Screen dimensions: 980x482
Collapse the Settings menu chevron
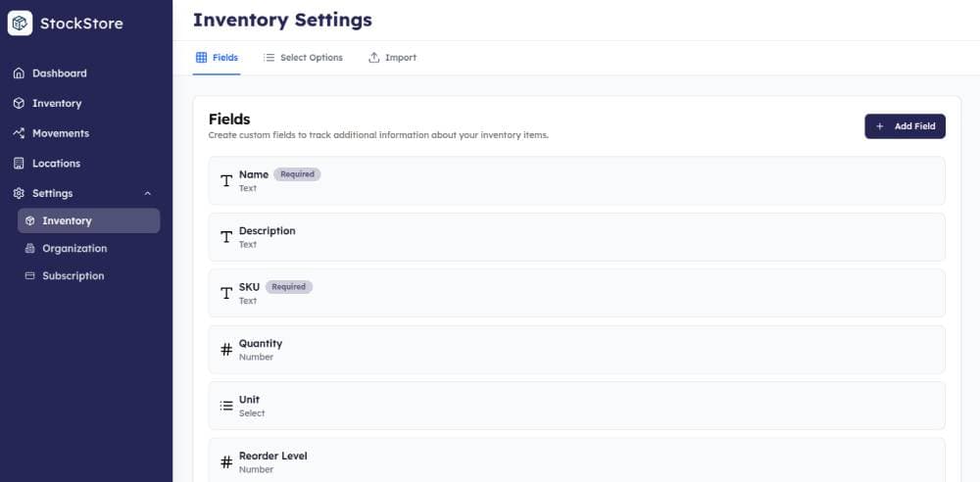coord(148,194)
